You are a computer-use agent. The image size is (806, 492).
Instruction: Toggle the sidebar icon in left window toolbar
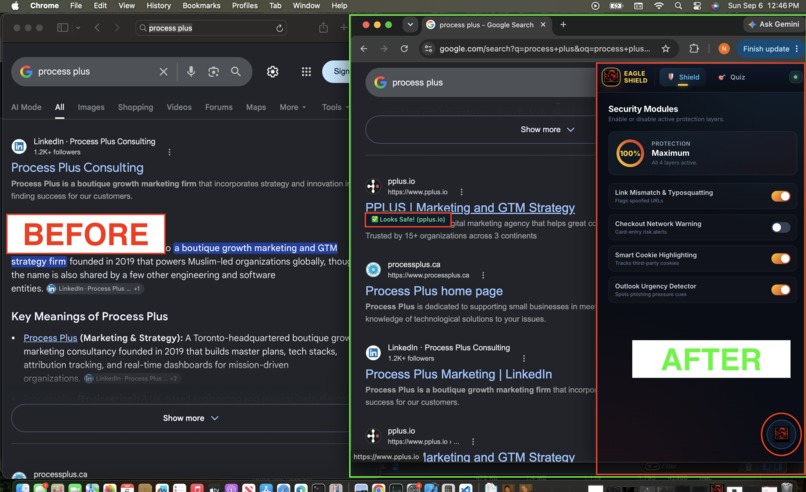click(62, 27)
